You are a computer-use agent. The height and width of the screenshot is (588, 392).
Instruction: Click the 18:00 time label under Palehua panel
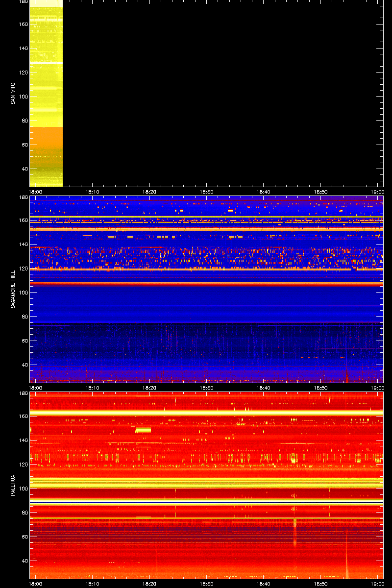click(x=36, y=584)
